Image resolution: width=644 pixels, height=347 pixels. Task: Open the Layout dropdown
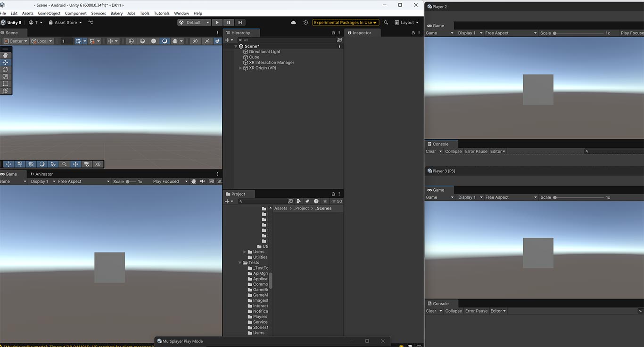click(407, 23)
